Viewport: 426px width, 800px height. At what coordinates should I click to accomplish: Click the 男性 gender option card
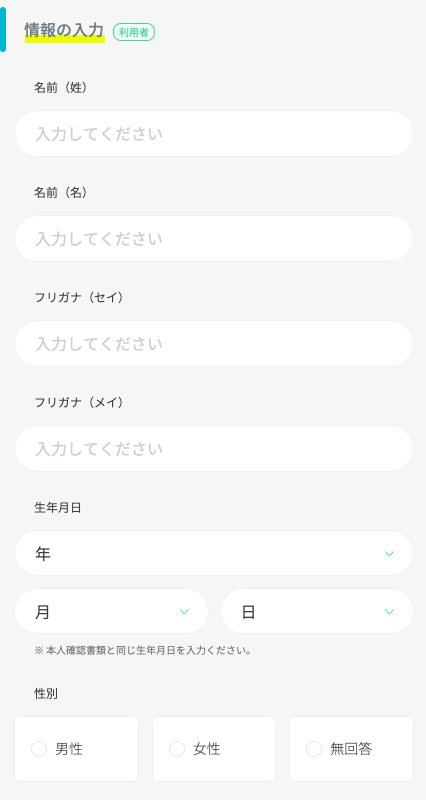[77, 749]
